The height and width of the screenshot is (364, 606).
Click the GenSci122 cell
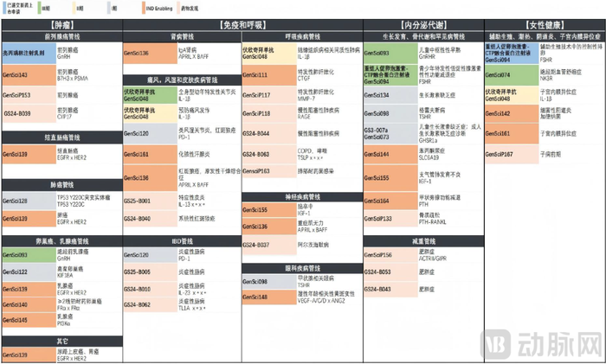29,271
